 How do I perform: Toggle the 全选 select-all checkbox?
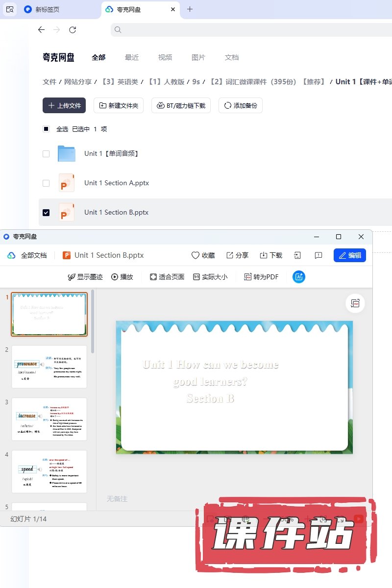(x=46, y=129)
